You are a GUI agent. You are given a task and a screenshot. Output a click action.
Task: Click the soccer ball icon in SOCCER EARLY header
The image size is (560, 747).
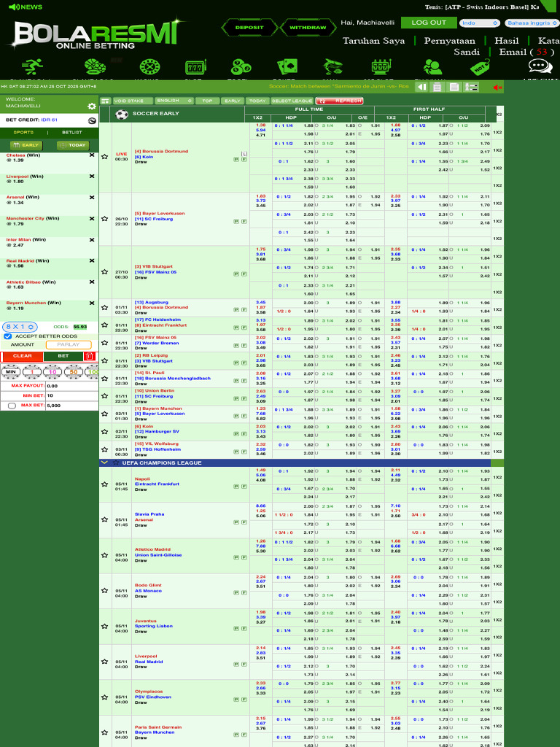pyautogui.click(x=122, y=115)
